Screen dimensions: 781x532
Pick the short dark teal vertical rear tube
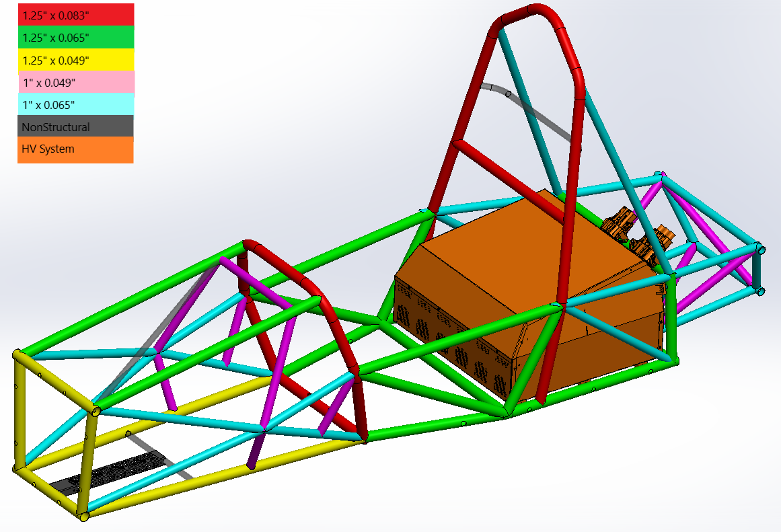tap(757, 269)
